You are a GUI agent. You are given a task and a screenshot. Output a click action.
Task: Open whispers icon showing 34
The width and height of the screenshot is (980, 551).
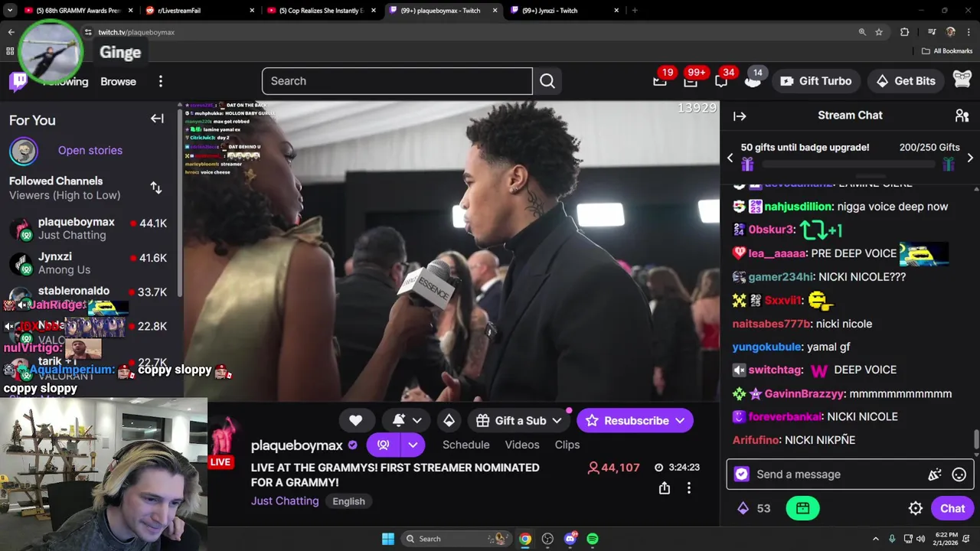tap(721, 81)
